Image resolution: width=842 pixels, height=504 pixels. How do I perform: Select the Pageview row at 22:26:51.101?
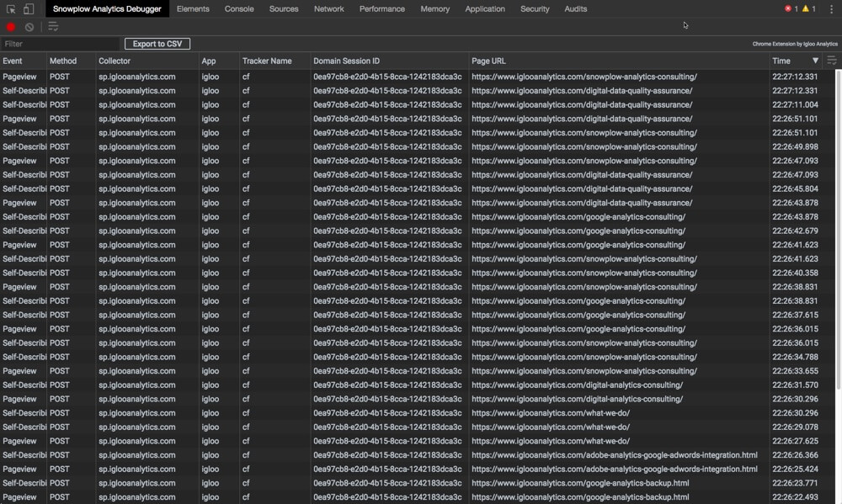click(x=418, y=119)
